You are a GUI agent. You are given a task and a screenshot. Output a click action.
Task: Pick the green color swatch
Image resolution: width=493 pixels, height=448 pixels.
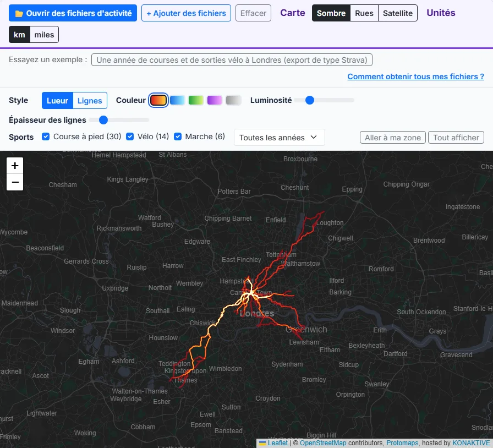pyautogui.click(x=196, y=100)
